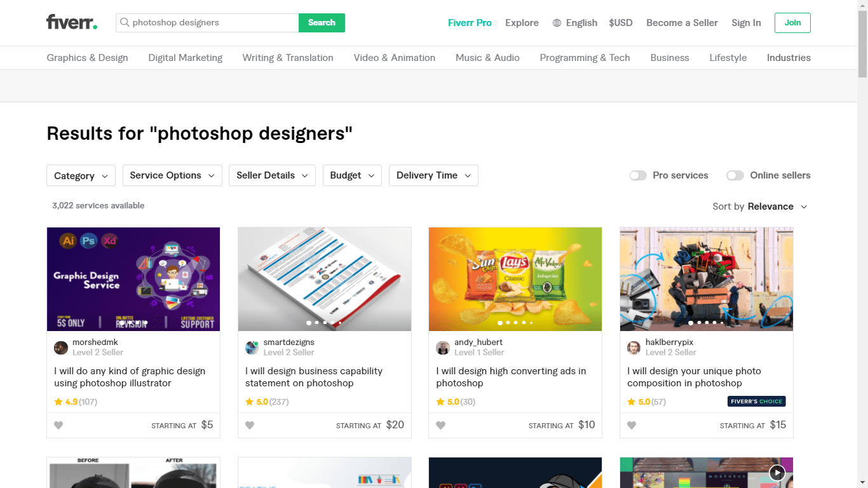Open the English language selector
The height and width of the screenshot is (488, 868).
(575, 23)
